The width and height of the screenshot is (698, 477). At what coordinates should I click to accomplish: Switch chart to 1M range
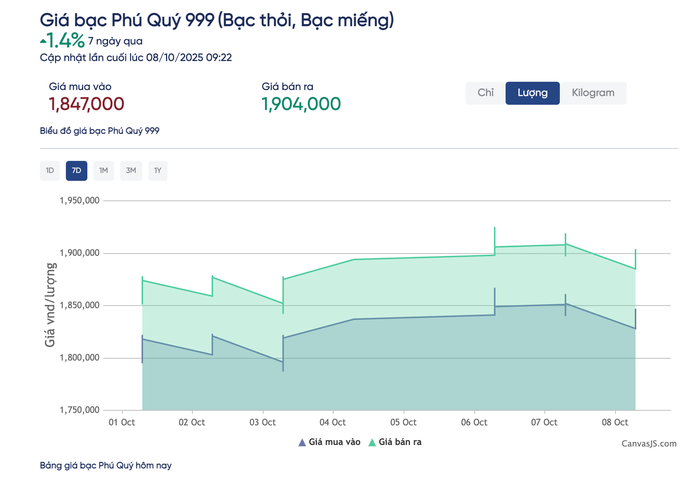[103, 171]
